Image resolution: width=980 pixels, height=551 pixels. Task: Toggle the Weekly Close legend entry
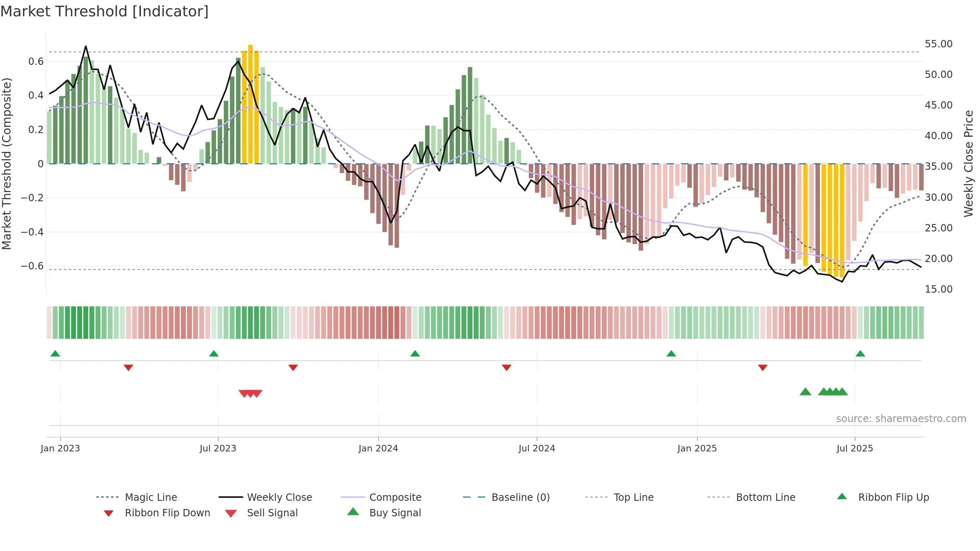[265, 497]
